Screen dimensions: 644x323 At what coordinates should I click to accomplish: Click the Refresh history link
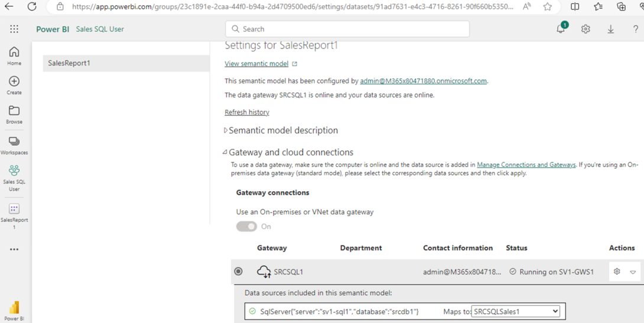click(247, 112)
